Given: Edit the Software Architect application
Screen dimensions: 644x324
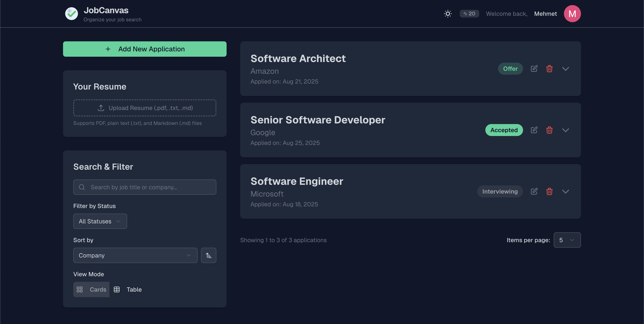Looking at the screenshot, I should 534,69.
